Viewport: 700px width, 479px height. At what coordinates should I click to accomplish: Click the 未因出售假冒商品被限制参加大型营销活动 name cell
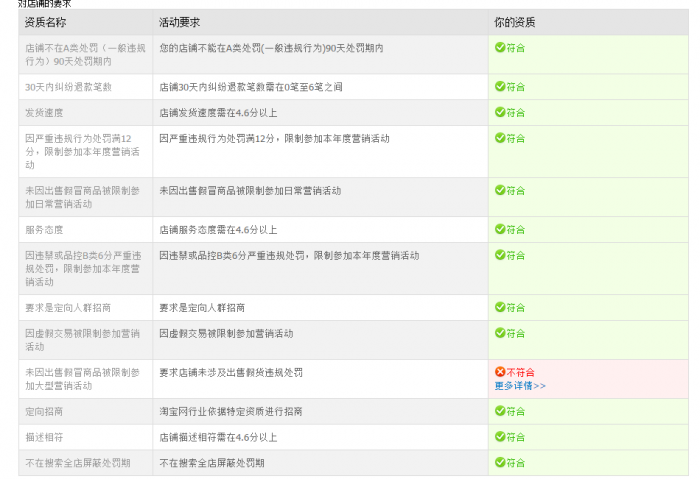pos(85,379)
